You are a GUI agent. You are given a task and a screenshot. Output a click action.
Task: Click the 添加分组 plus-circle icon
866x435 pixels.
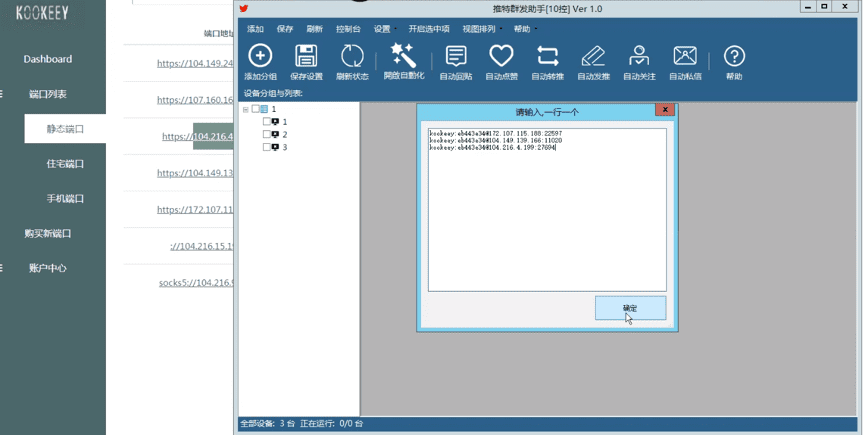260,56
